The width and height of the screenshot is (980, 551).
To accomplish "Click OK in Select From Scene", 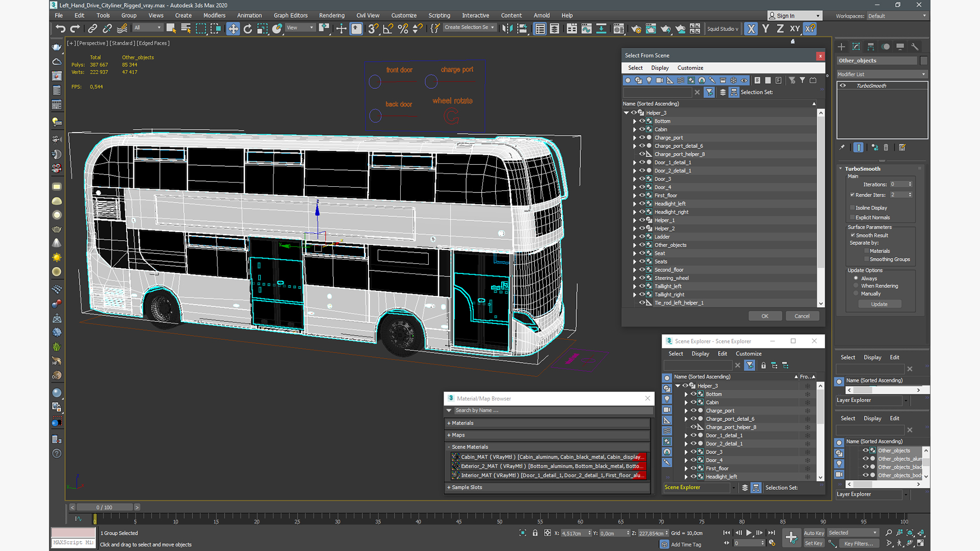I will (765, 316).
